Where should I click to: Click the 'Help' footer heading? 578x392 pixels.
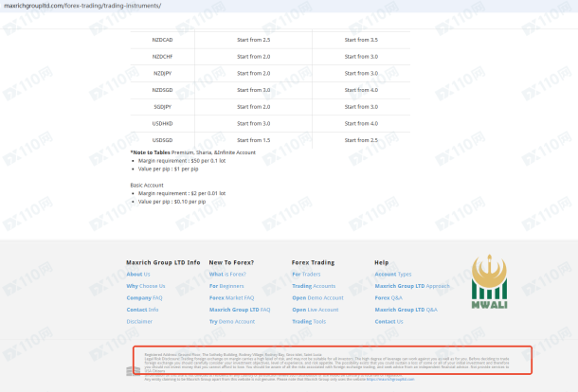click(x=382, y=262)
